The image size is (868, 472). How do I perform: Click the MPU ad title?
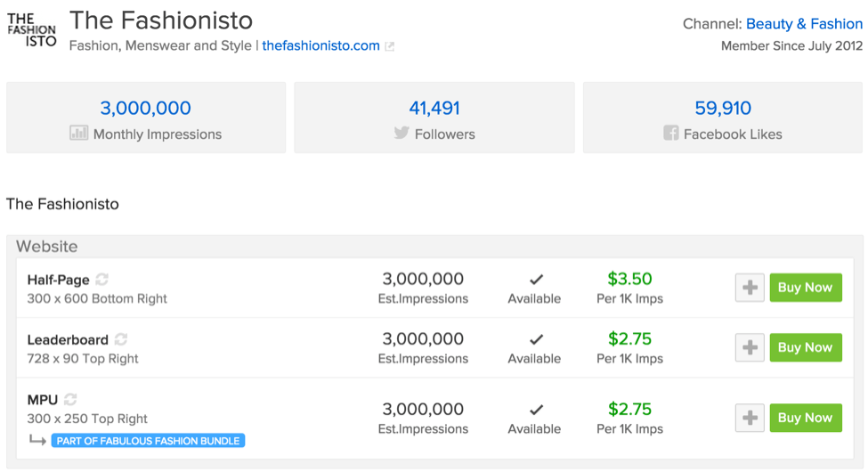[43, 400]
